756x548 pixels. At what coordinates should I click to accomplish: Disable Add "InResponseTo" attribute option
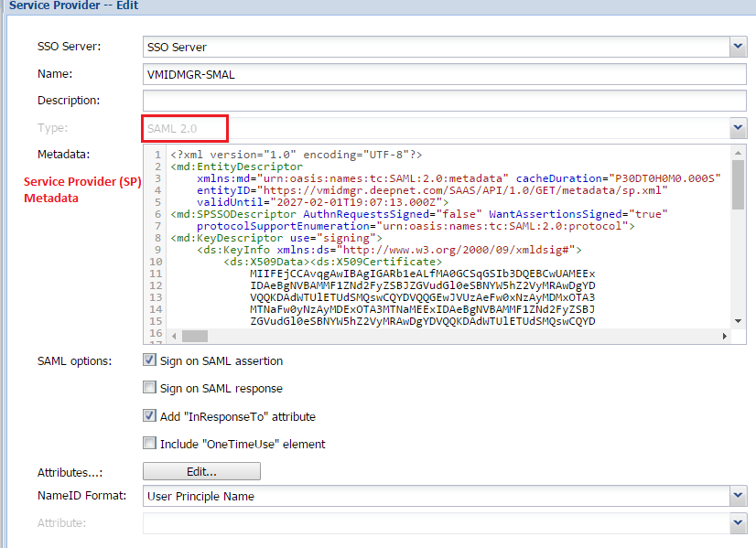(x=150, y=416)
